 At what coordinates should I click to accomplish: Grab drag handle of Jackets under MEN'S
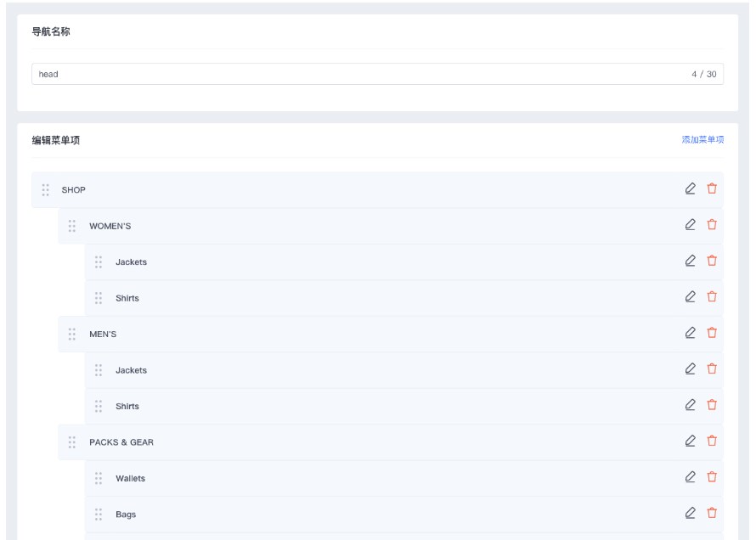99,370
